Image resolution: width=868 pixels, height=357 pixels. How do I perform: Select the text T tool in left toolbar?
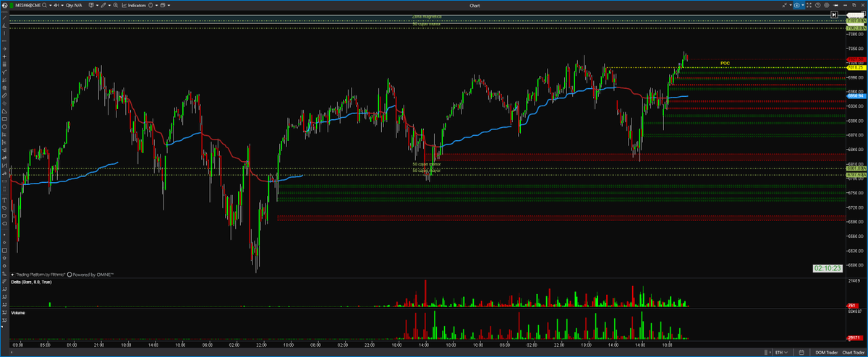pos(4,200)
